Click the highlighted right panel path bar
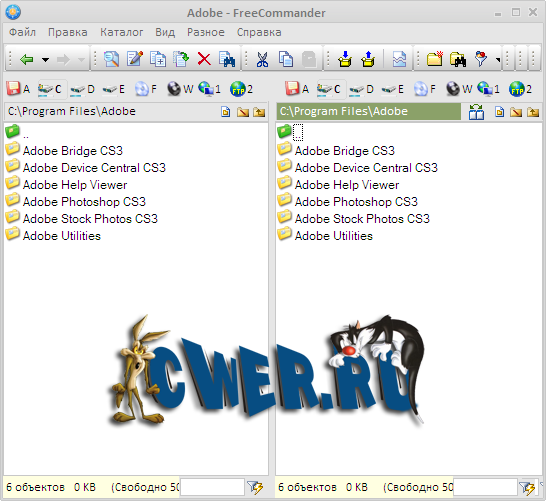Viewport: 546px width, 501px height. click(369, 111)
